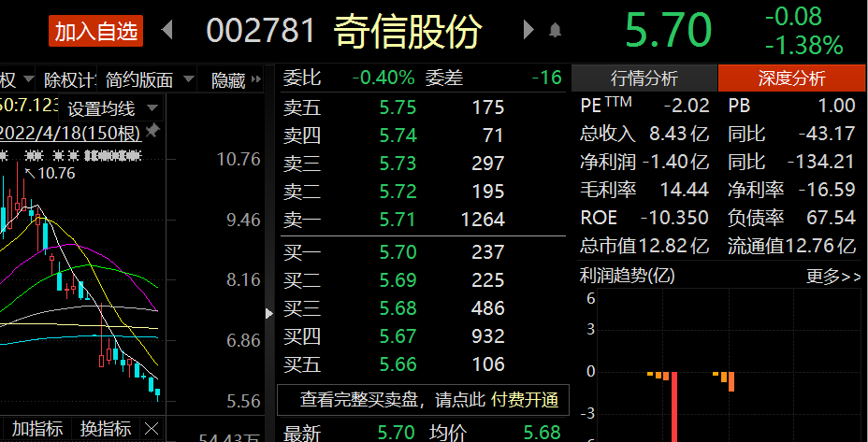868x442 pixels.
Task: Close the indicator panel with X icon
Action: coord(152,429)
